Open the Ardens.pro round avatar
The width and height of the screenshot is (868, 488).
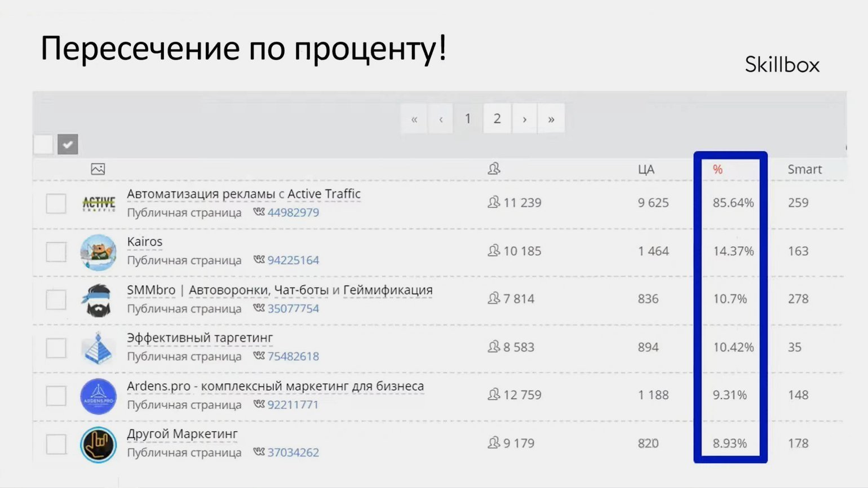point(99,396)
